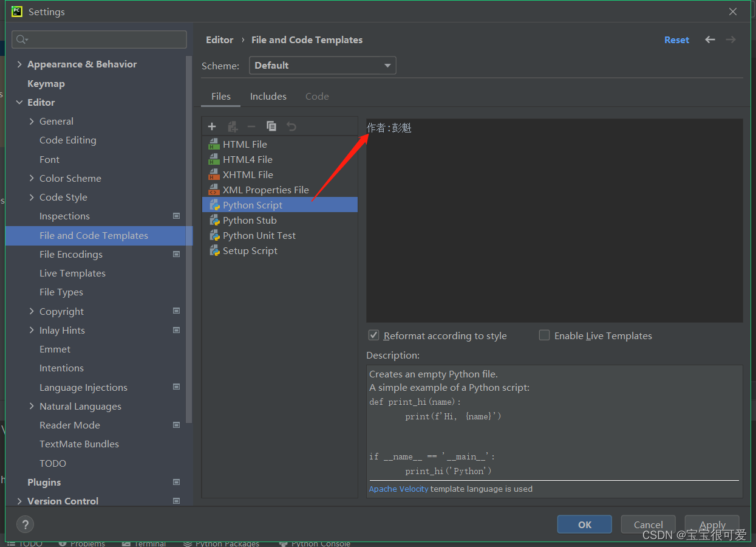Image resolution: width=756 pixels, height=547 pixels.
Task: Click the Reset link
Action: (676, 40)
